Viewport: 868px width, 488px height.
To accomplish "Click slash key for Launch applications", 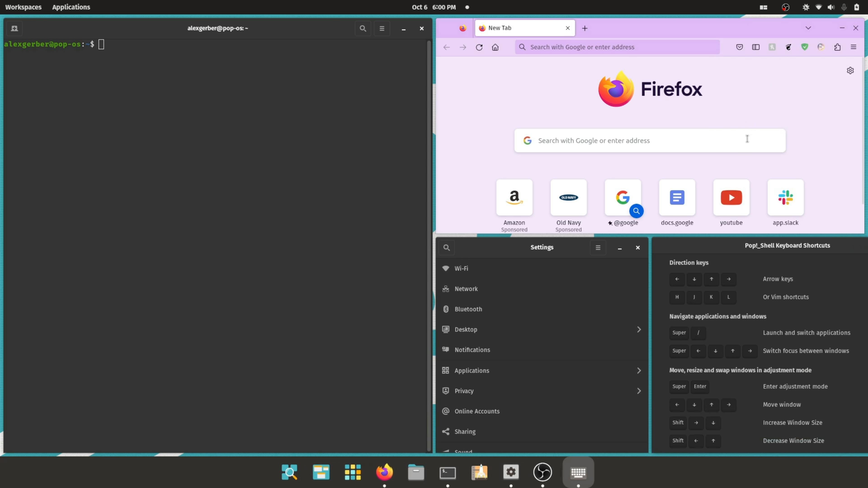I will pos(698,333).
